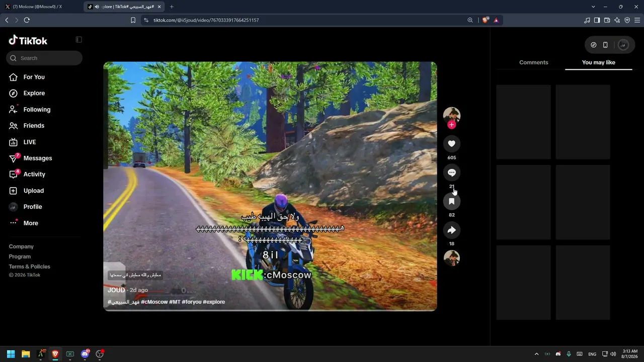Like the video with the heart icon

coord(451,144)
